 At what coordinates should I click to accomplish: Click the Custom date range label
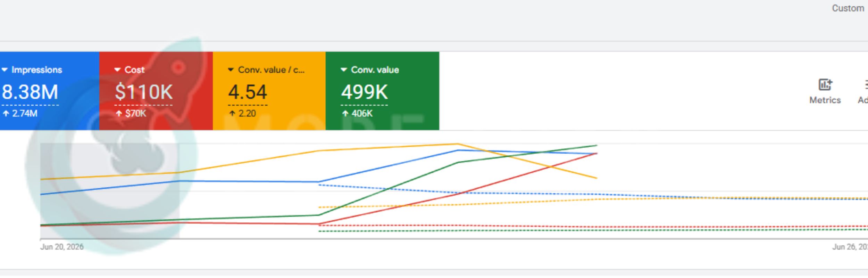(x=848, y=8)
